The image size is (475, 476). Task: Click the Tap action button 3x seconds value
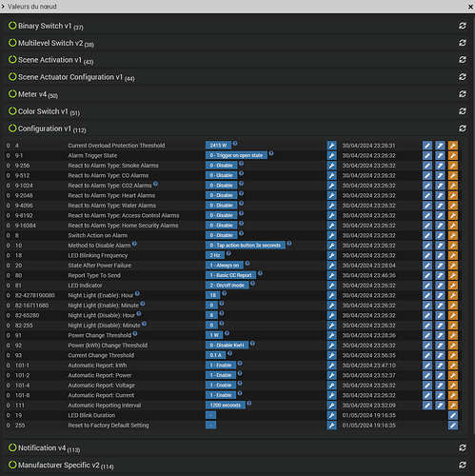coord(245,246)
